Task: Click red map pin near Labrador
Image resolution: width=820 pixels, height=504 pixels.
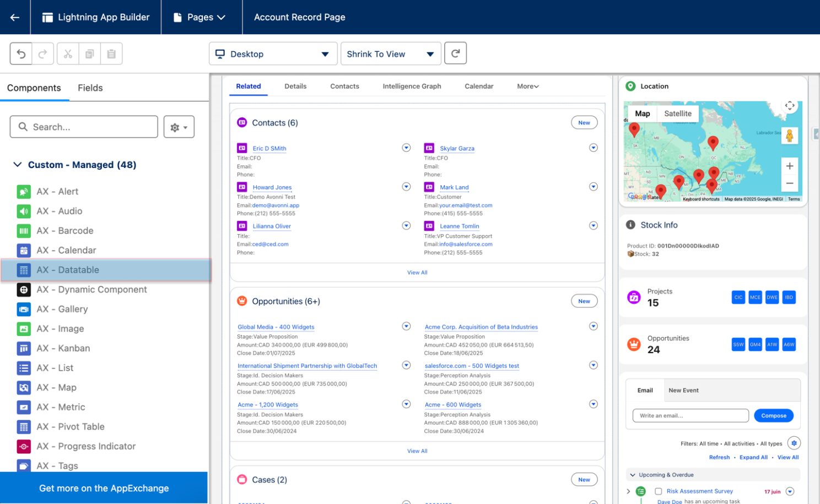Action: pos(713,143)
